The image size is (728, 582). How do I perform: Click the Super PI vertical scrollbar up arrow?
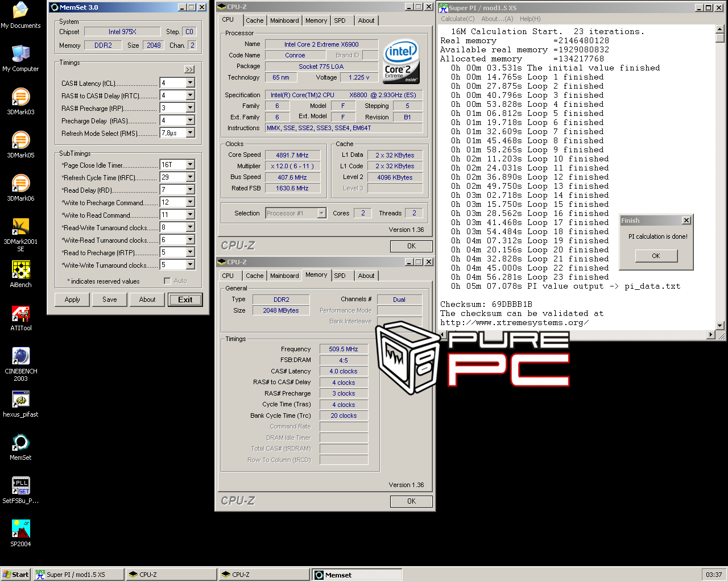719,29
